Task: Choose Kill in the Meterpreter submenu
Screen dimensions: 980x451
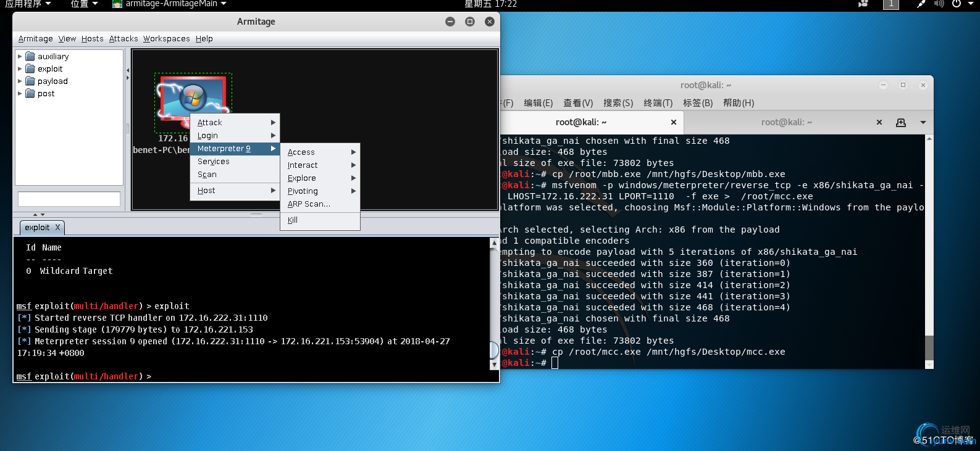Action: tap(320, 220)
